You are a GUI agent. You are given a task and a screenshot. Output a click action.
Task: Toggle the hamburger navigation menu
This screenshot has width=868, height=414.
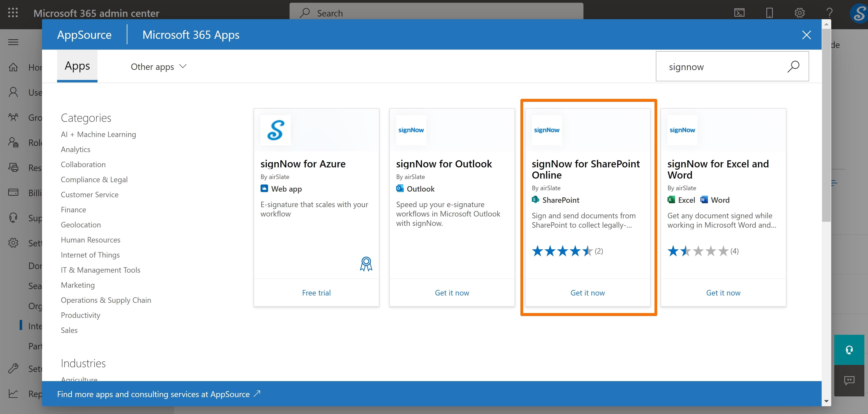[13, 42]
